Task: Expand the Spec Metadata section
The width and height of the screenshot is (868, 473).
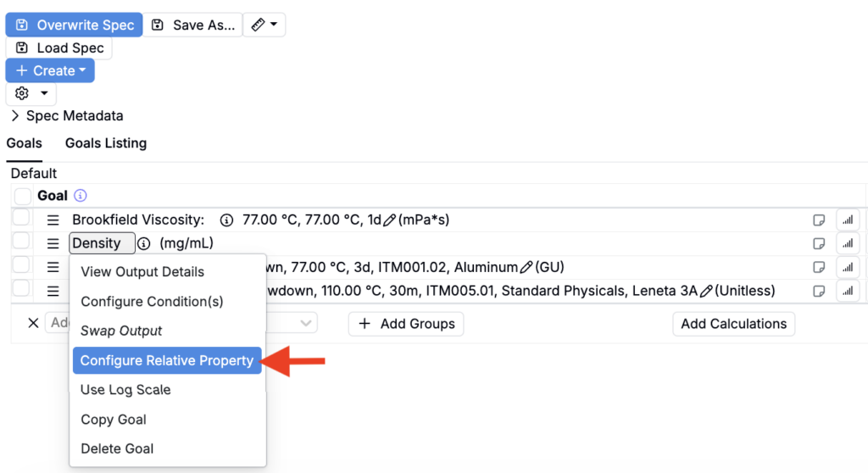Action: (67, 116)
